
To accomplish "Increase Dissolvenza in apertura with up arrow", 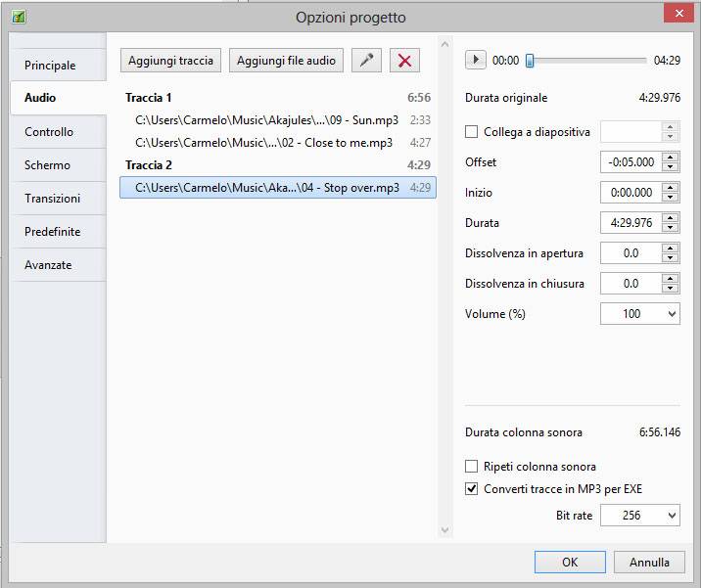I will pyautogui.click(x=671, y=249).
